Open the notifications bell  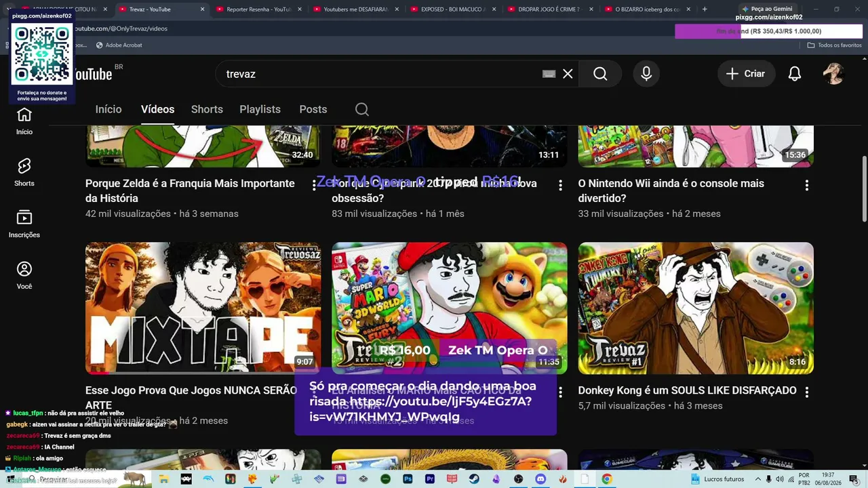(x=795, y=74)
